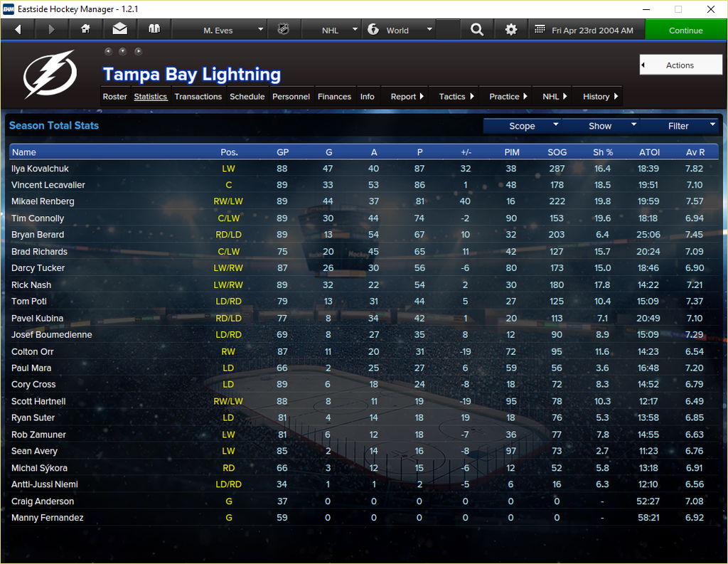Sort by the Sh % column header
The height and width of the screenshot is (564, 728).
(x=603, y=152)
